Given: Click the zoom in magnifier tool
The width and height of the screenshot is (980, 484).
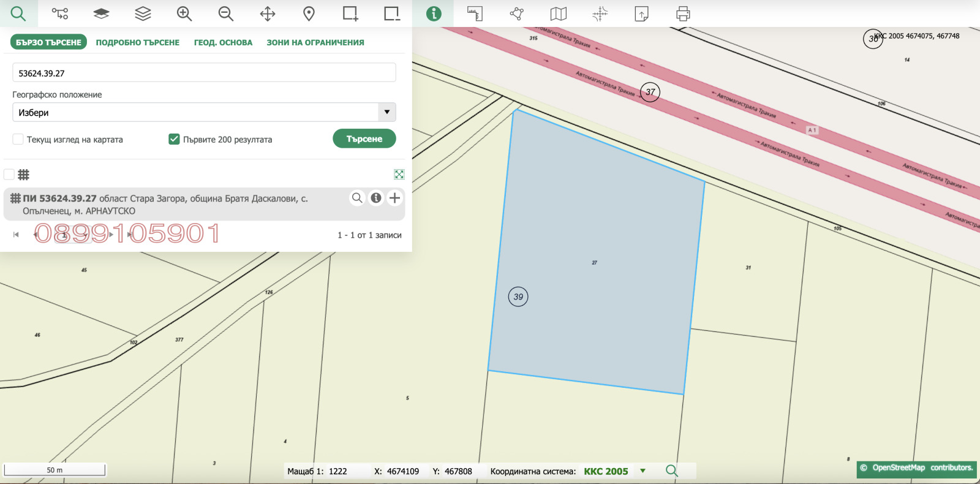Looking at the screenshot, I should pos(184,13).
